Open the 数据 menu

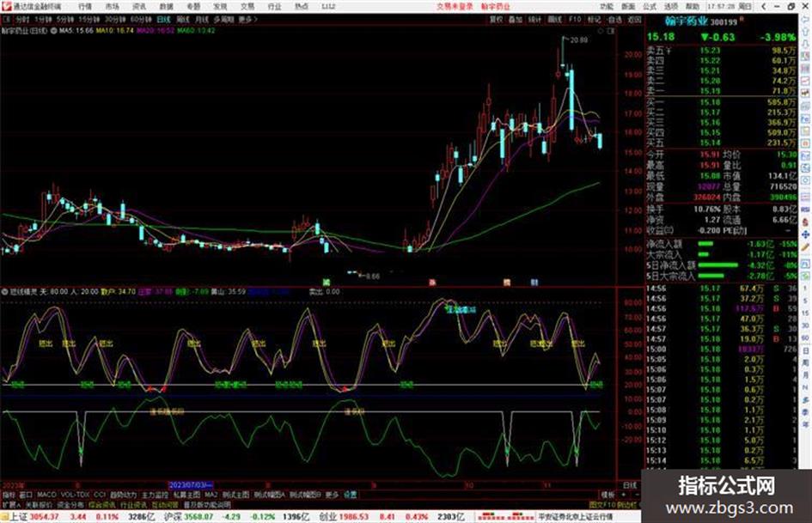point(166,7)
